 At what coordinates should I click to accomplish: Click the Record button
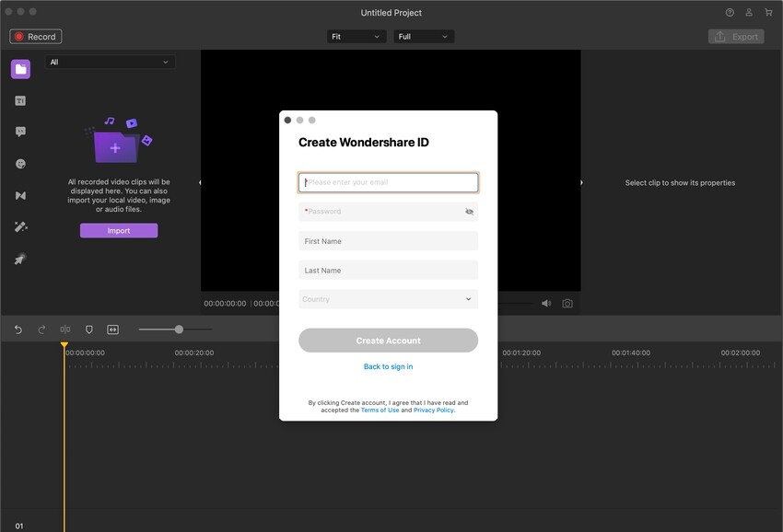tap(35, 37)
